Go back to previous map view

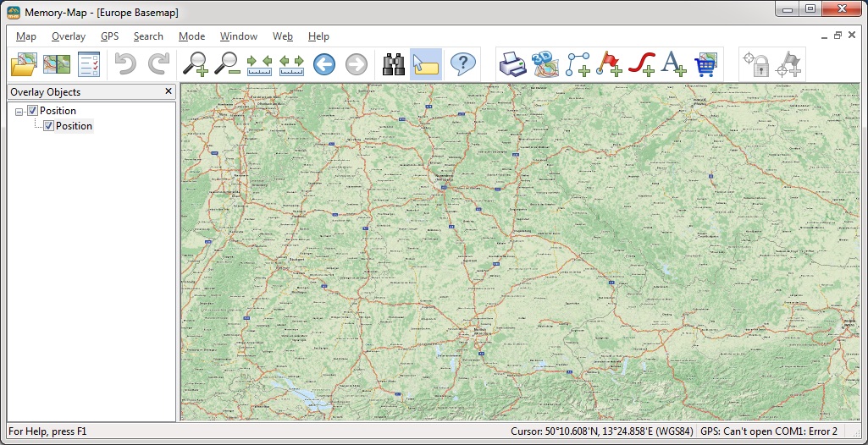(x=324, y=64)
